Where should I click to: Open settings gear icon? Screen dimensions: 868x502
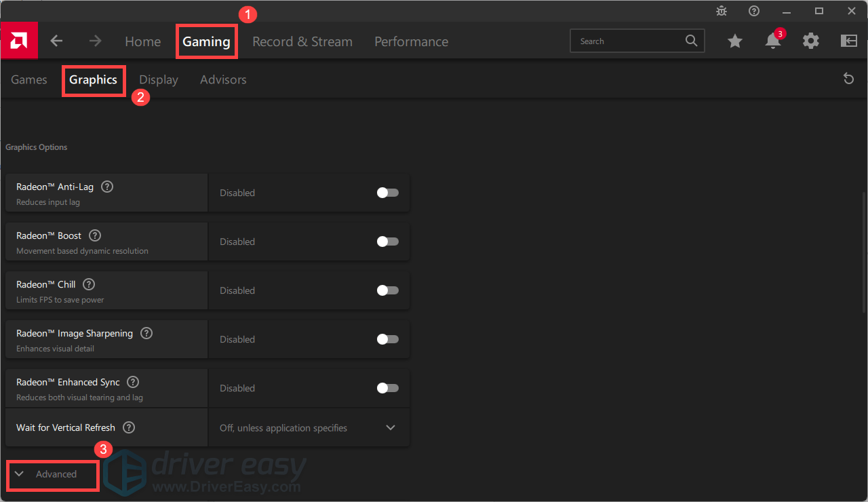[811, 41]
